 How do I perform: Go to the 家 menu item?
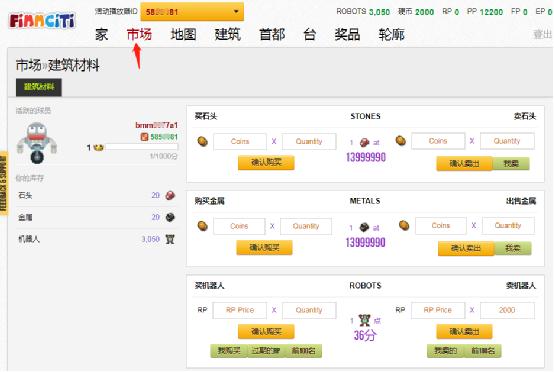point(101,35)
